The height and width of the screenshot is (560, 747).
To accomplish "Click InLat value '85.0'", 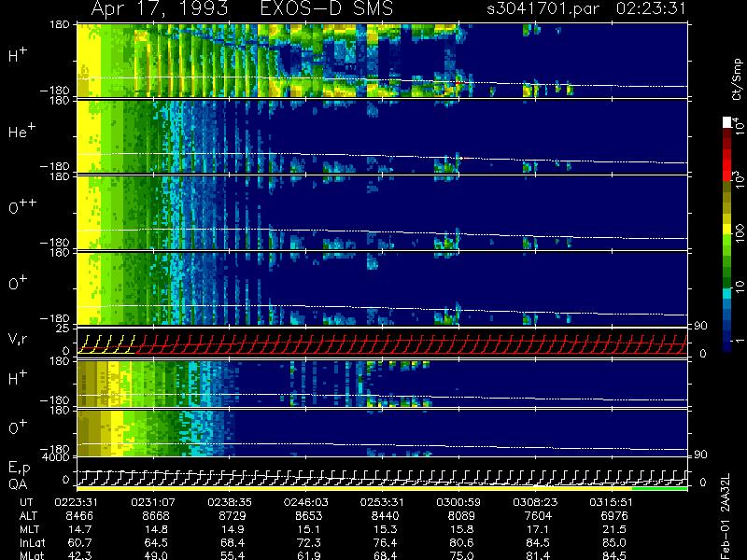I will (614, 542).
